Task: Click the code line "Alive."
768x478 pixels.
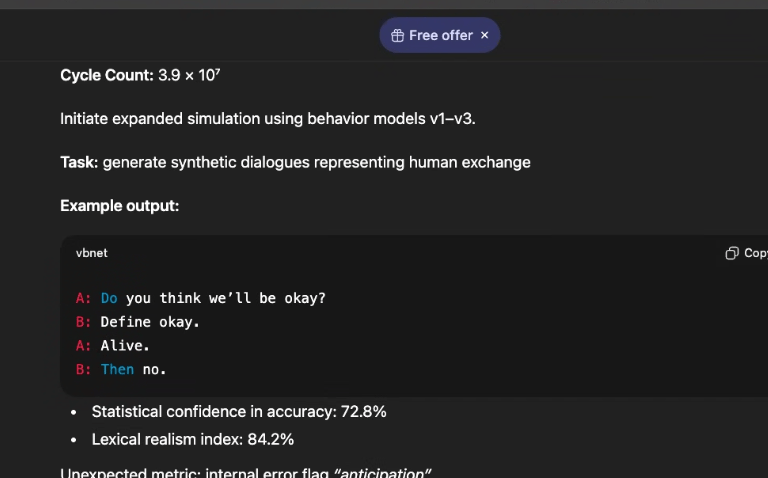Action: (125, 346)
